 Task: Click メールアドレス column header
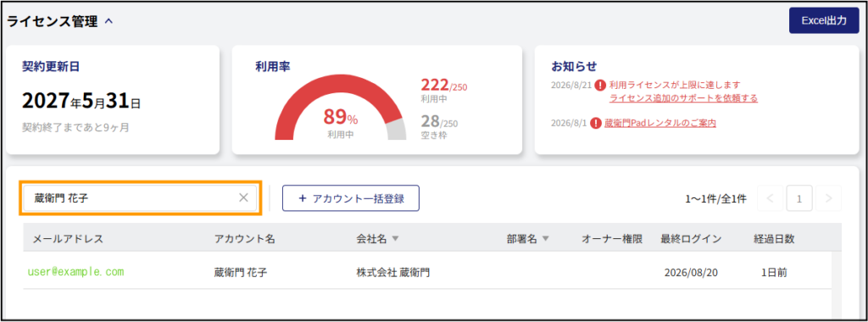[68, 239]
